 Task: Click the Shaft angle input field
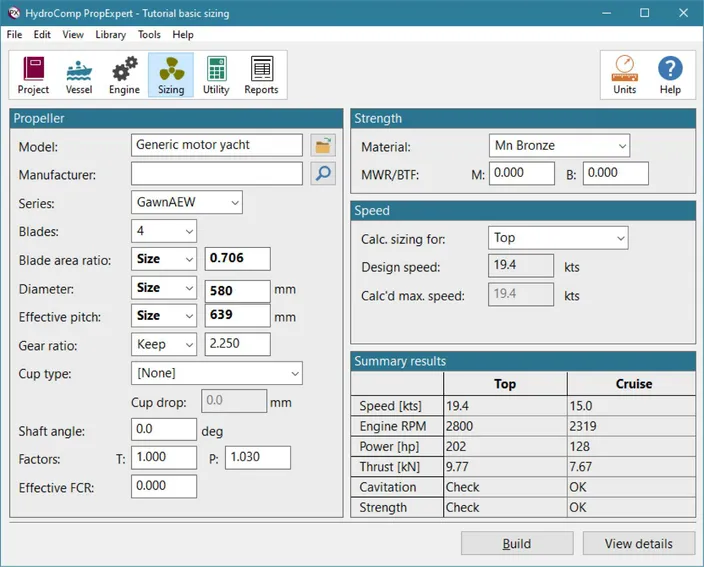[x=164, y=429]
